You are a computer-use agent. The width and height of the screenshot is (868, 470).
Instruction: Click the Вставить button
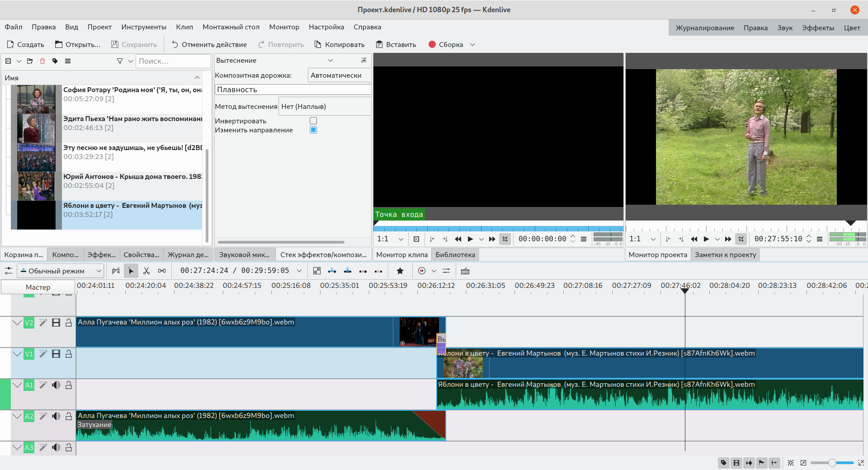[x=396, y=45]
